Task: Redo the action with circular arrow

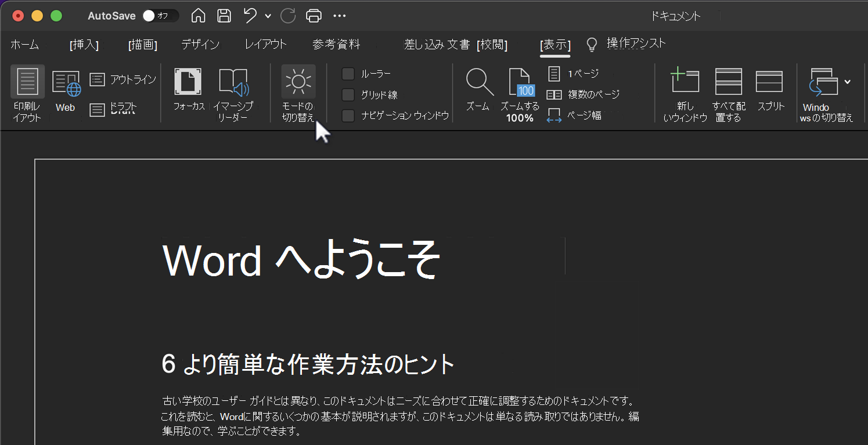Action: (288, 16)
